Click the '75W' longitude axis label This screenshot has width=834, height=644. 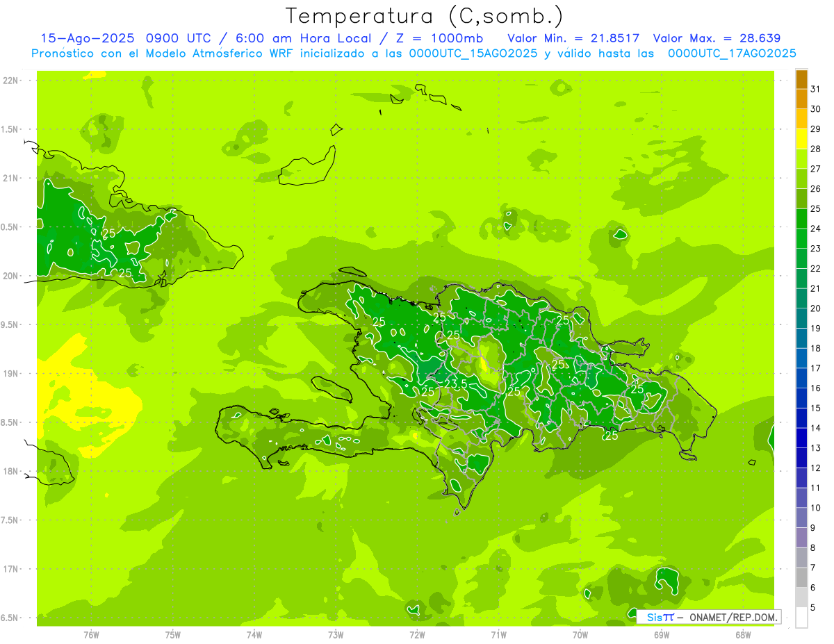173,634
